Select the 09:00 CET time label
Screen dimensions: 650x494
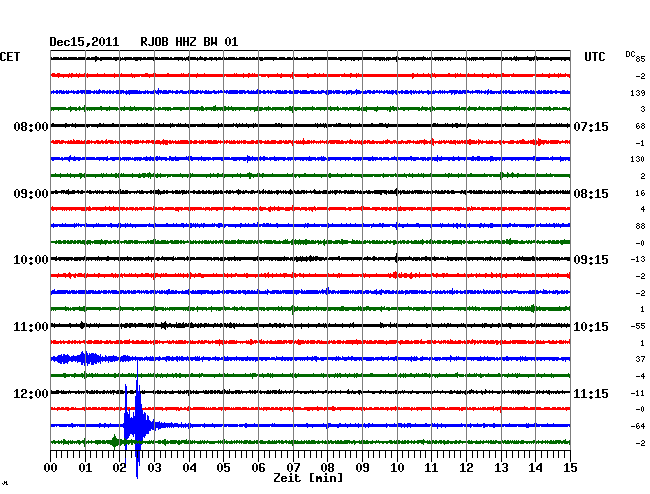coord(31,194)
